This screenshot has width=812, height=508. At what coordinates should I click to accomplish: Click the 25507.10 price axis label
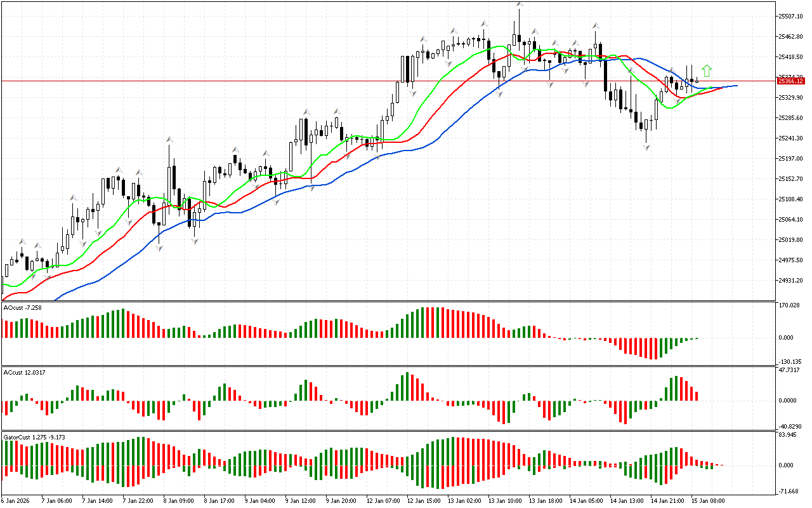point(790,16)
